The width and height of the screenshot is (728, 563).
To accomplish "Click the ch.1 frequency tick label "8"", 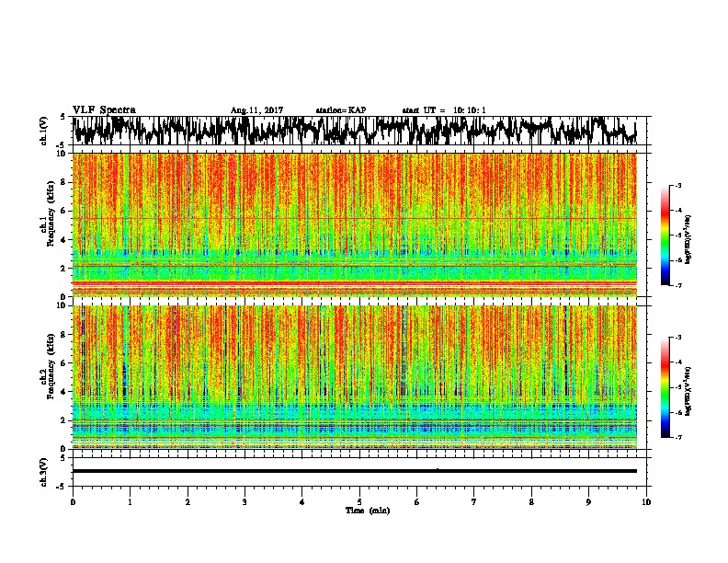I will [64, 182].
